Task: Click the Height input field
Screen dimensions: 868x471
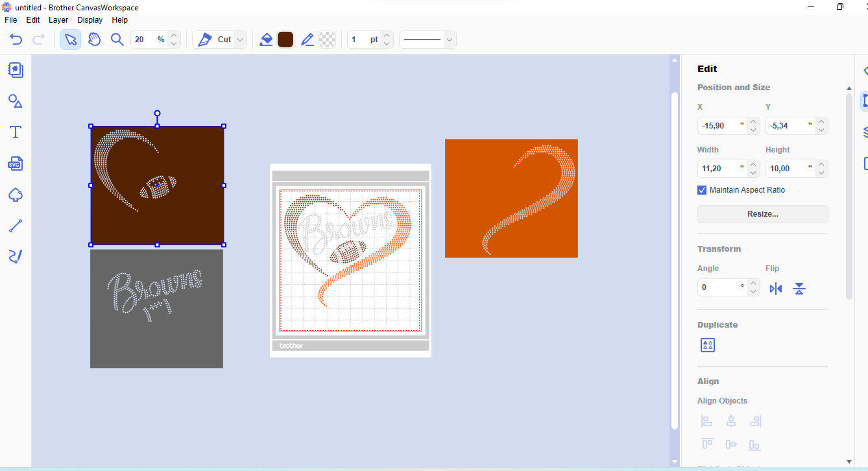Action: click(x=790, y=169)
